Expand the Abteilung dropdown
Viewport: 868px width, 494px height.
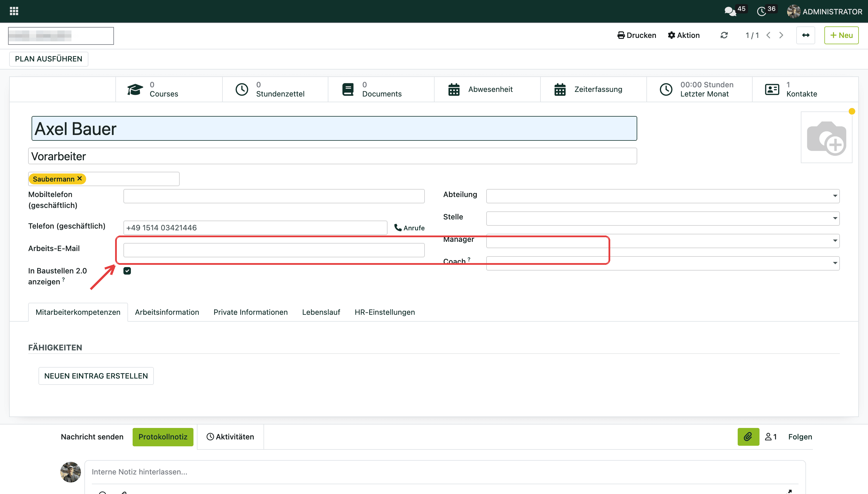tap(835, 196)
